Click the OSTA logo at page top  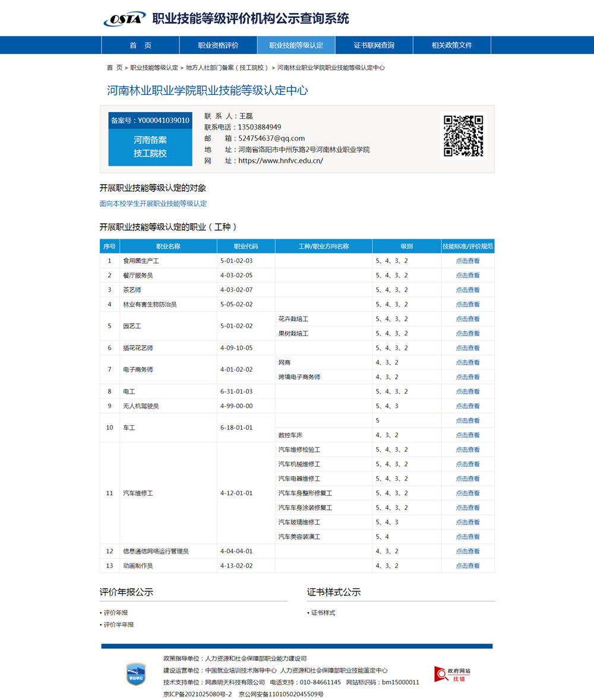(122, 18)
